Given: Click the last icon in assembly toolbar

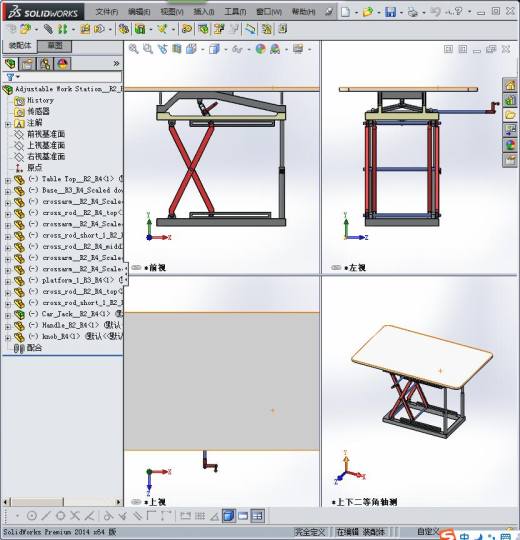Looking at the screenshot, I should point(282,29).
